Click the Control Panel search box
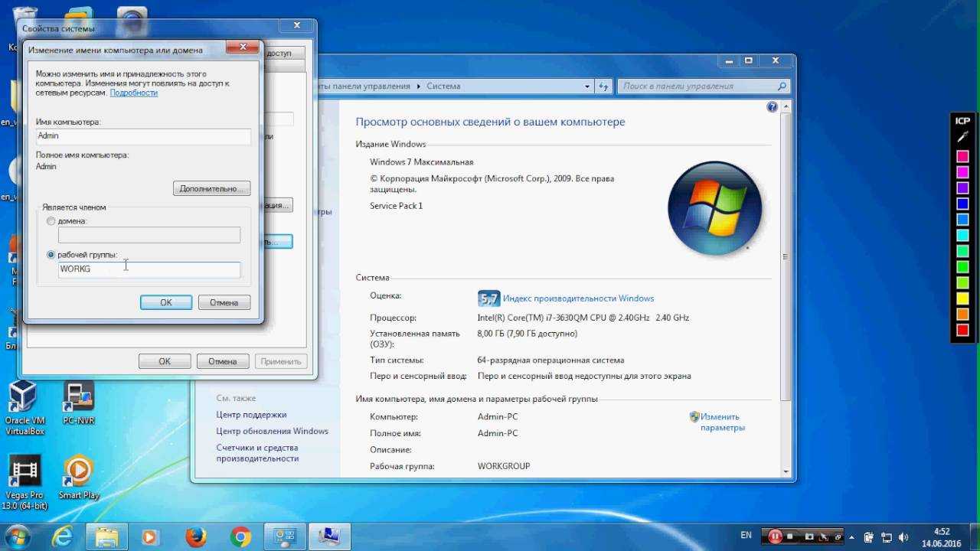980x551 pixels. [x=704, y=86]
